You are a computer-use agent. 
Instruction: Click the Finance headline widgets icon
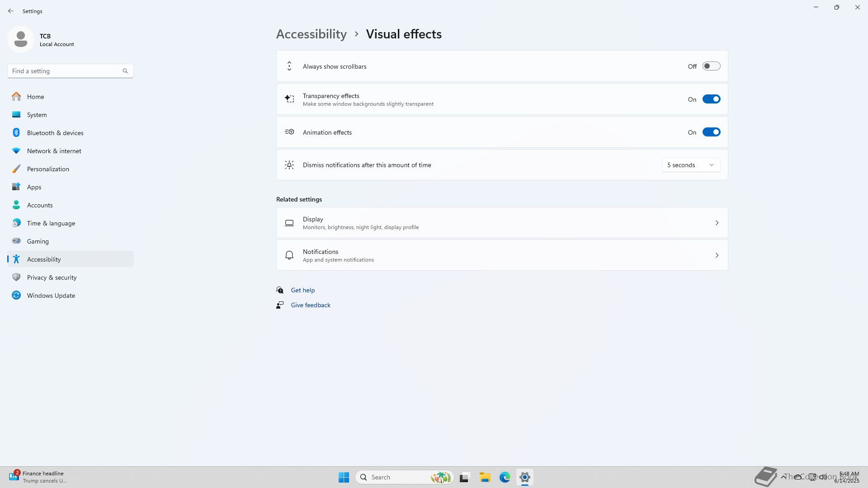pos(14,476)
